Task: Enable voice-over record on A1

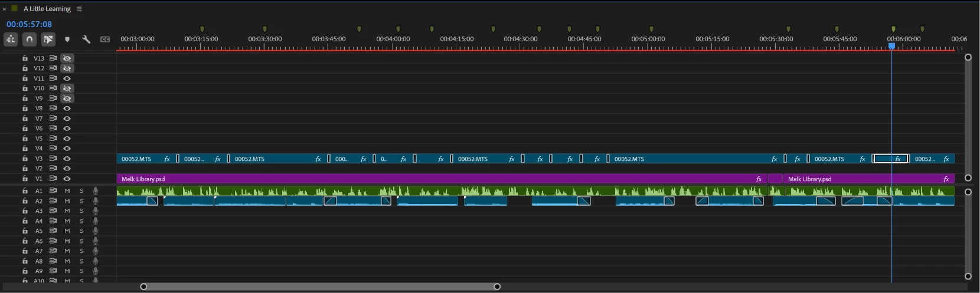Action: point(96,191)
